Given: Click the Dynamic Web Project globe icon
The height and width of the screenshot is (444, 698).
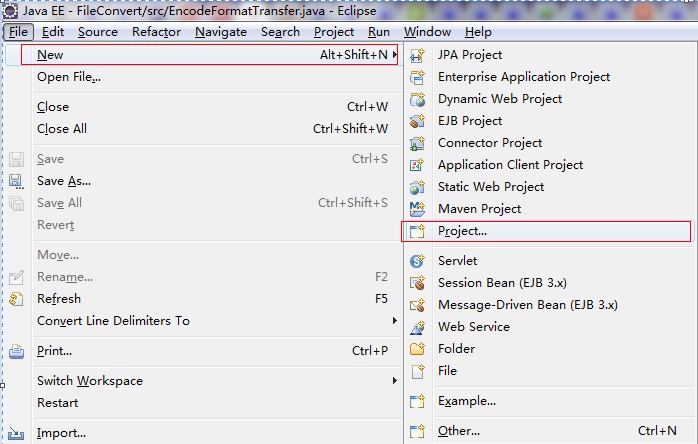Looking at the screenshot, I should point(418,99).
